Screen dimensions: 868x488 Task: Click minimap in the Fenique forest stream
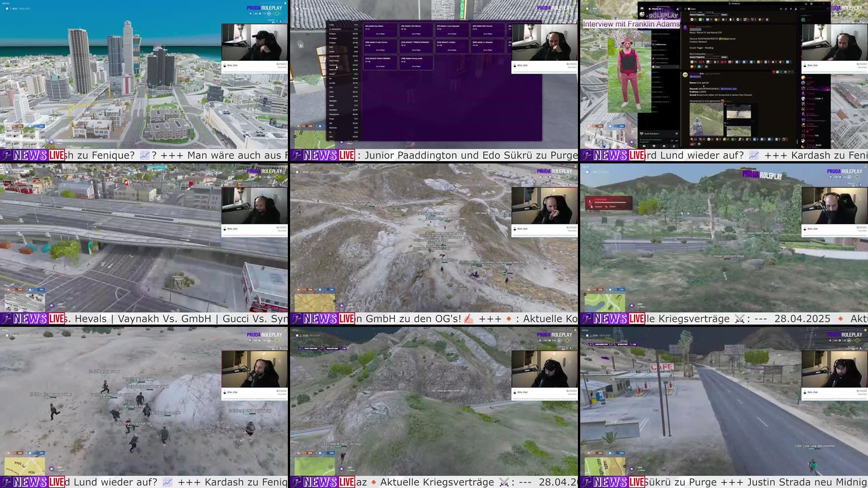[x=605, y=302]
